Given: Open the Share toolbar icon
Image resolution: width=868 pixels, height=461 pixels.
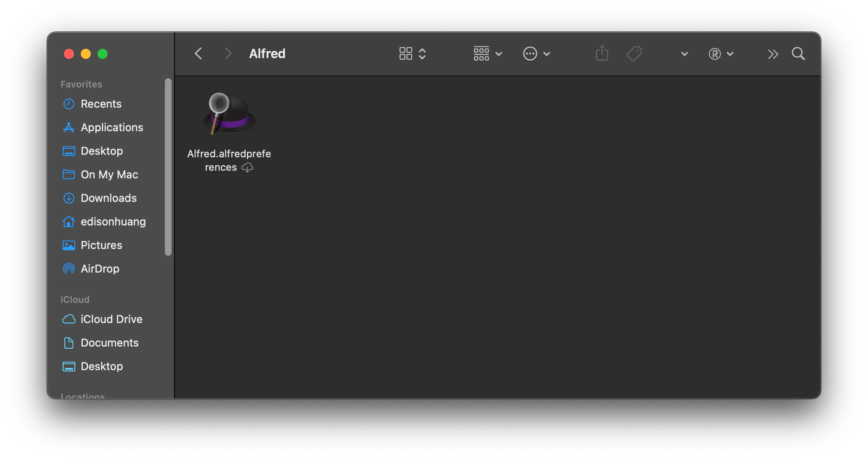Looking at the screenshot, I should tap(602, 53).
